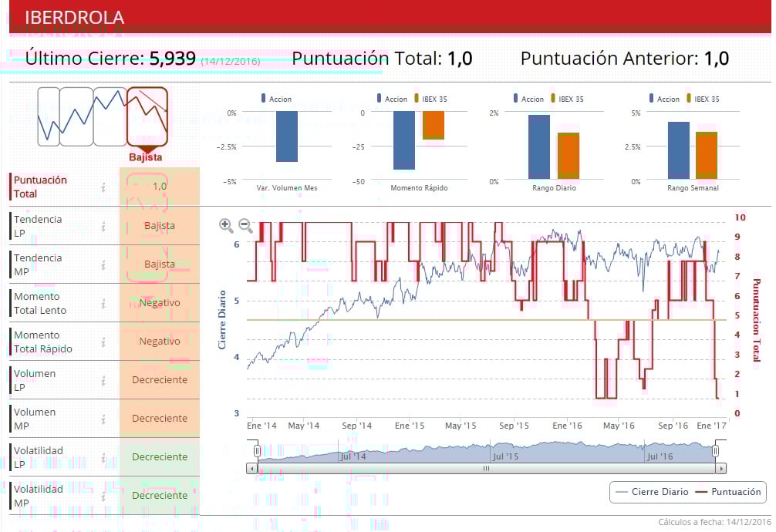Click the blue Accion bar in Var. Volumen Mes
This screenshot has width=776, height=532.
[286, 136]
